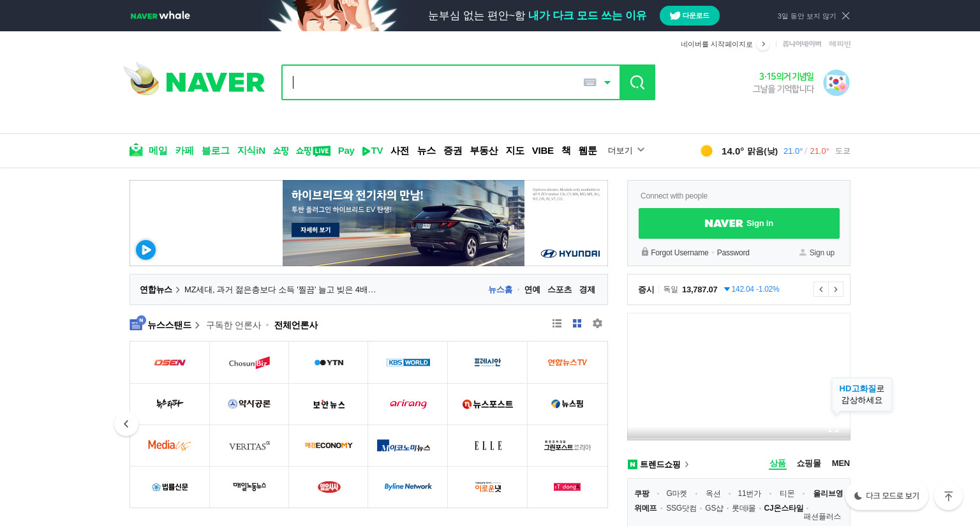Go to 카페 menu item
This screenshot has height=526, width=980.
tap(184, 151)
